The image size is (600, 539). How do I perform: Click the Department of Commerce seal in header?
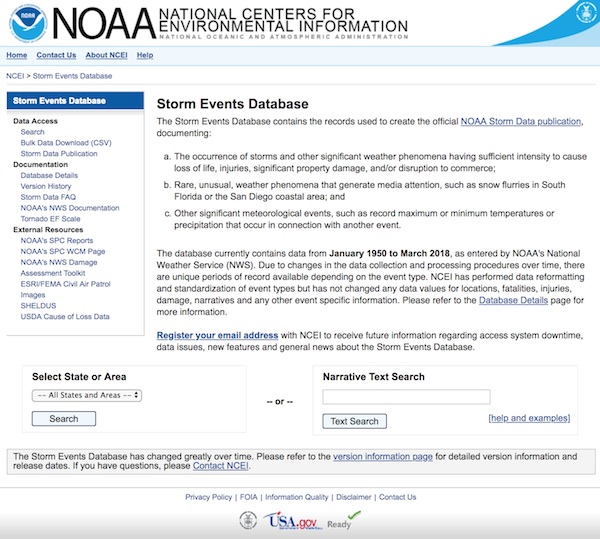coord(585,13)
